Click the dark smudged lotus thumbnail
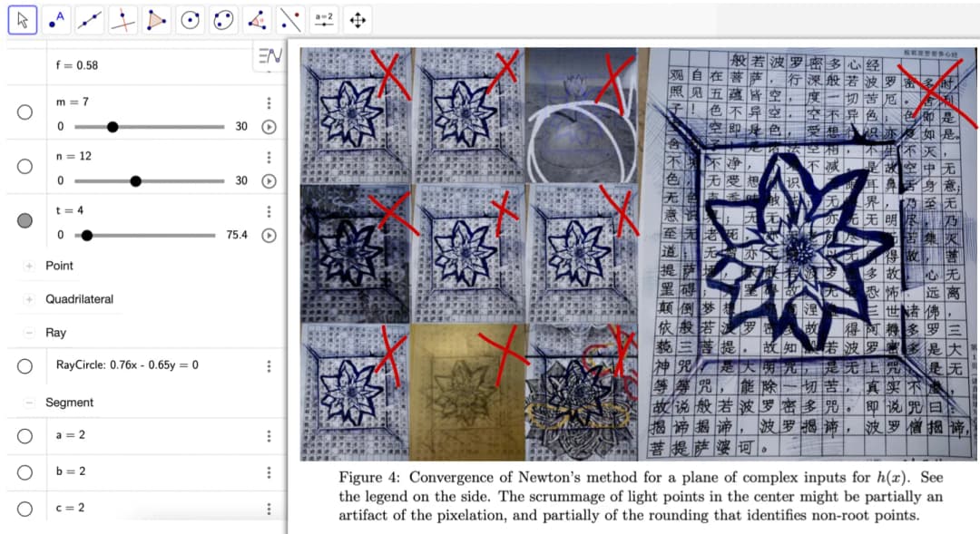Screen dimensions: 980x534 (355, 253)
